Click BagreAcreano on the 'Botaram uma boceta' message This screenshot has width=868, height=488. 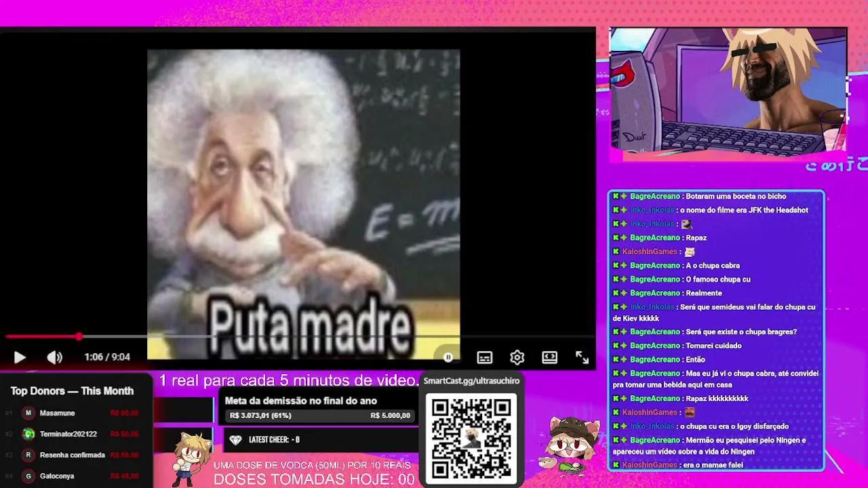click(x=655, y=197)
